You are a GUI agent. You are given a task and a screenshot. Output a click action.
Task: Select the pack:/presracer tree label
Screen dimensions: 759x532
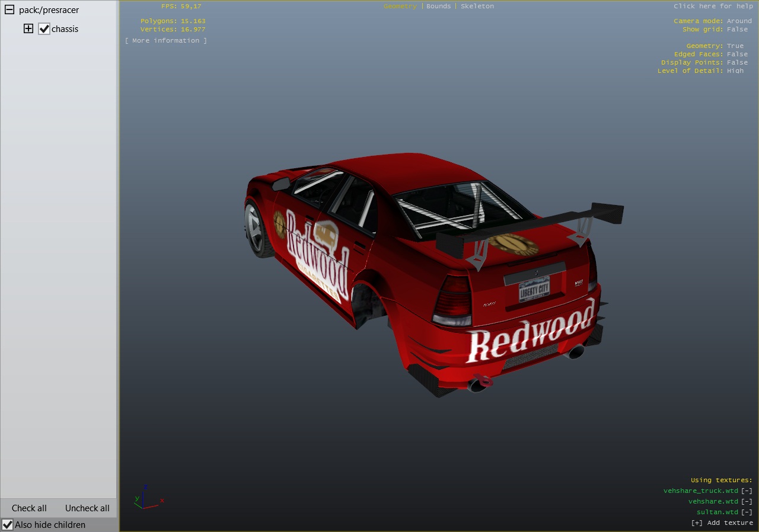click(x=49, y=10)
